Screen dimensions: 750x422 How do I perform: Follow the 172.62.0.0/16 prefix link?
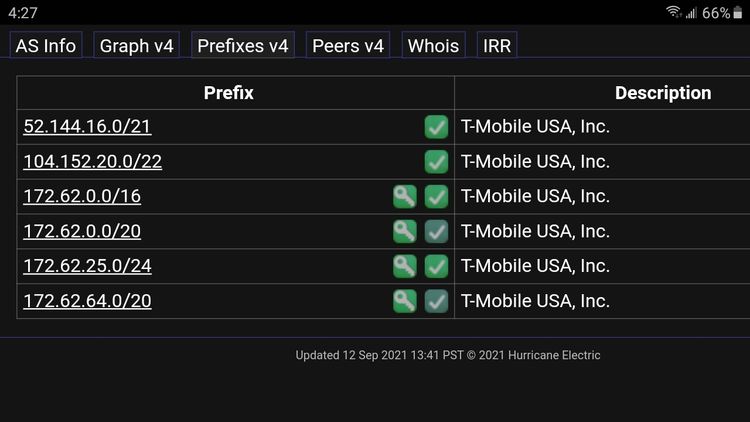[82, 196]
